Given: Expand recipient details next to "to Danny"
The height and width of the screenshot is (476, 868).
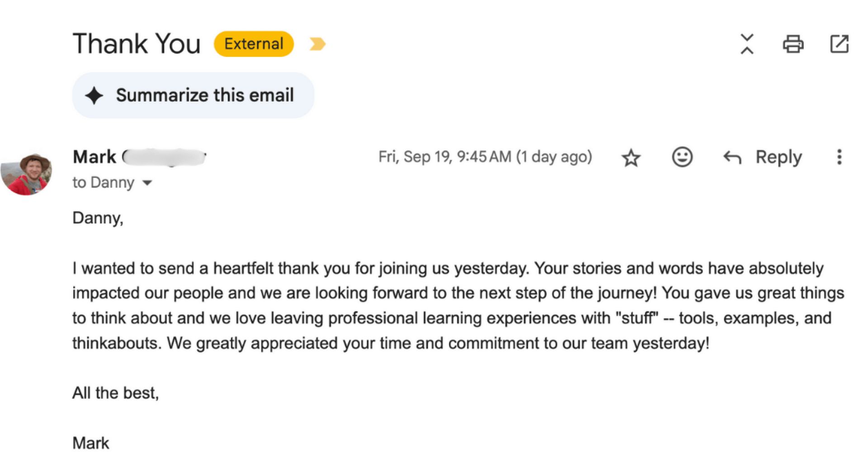Looking at the screenshot, I should (x=147, y=183).
